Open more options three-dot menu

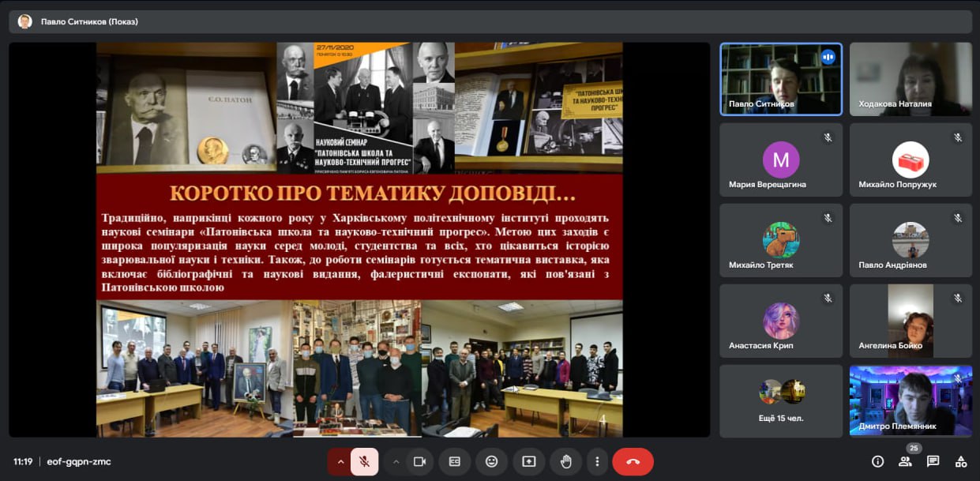[x=597, y=461]
